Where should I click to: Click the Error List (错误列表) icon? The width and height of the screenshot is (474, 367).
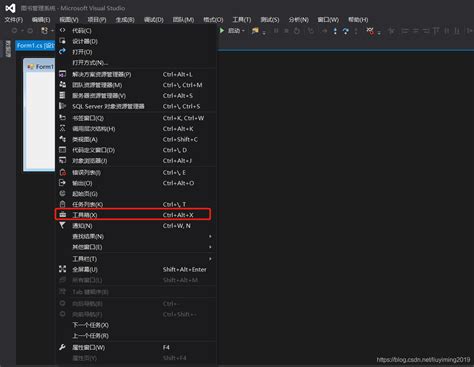[62, 172]
